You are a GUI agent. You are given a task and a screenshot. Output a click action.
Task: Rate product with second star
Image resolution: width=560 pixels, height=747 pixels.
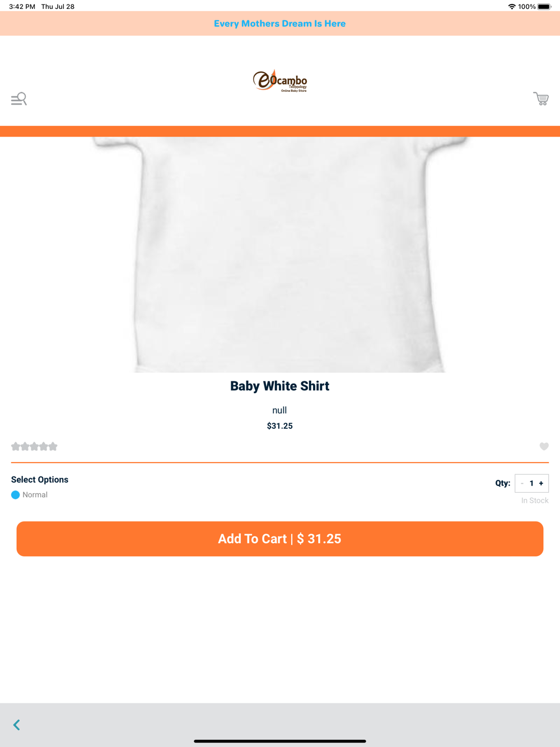click(25, 446)
